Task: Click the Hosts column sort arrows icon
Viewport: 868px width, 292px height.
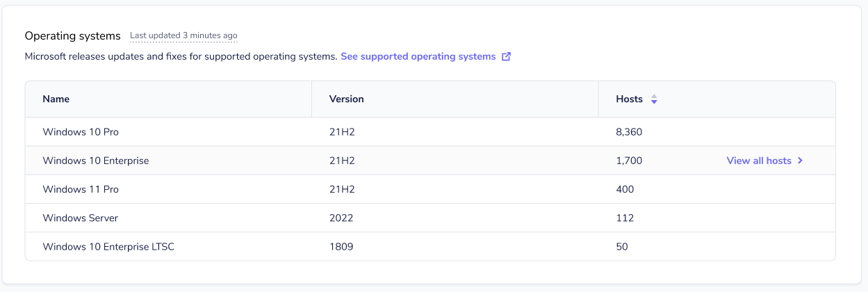Action: (654, 99)
